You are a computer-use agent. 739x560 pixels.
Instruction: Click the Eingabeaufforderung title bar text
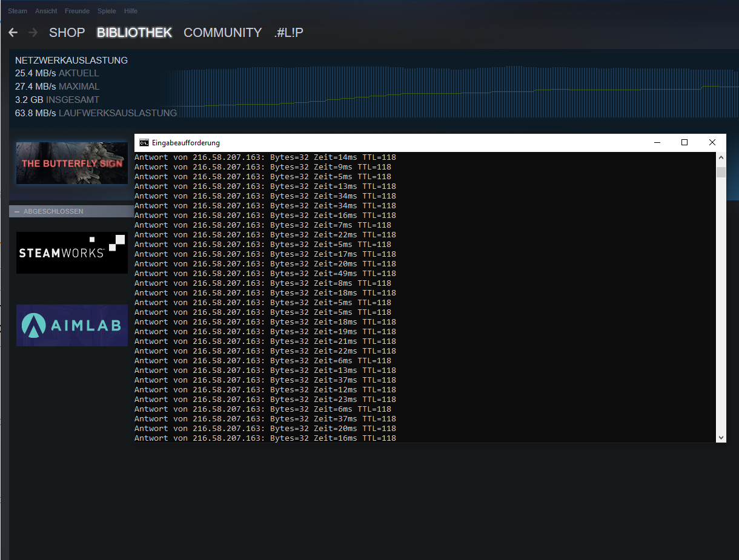coord(186,143)
